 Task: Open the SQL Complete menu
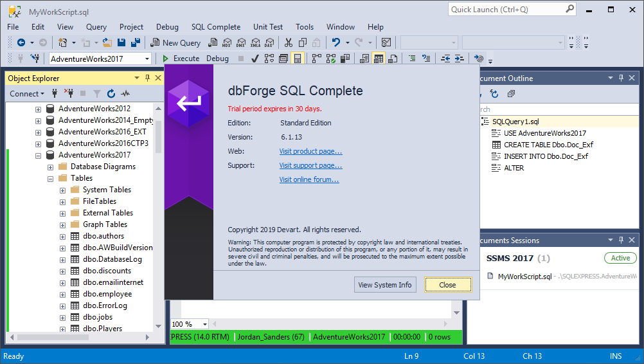[215, 27]
